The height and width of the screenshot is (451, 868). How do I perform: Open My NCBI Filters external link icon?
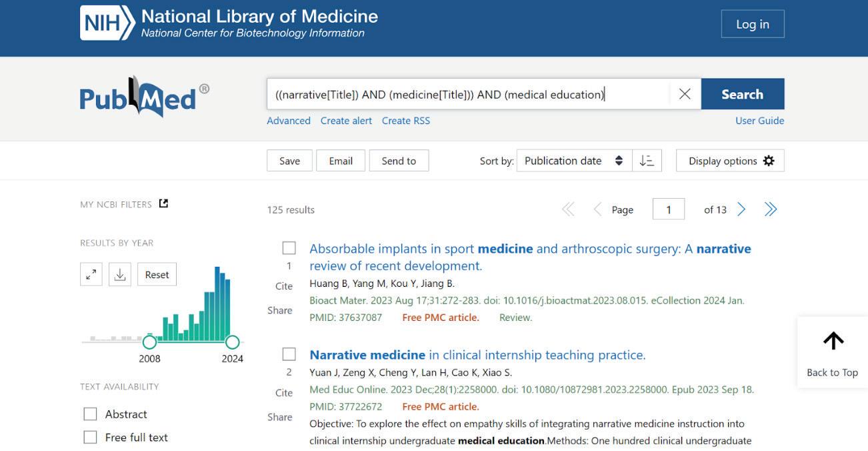point(164,204)
